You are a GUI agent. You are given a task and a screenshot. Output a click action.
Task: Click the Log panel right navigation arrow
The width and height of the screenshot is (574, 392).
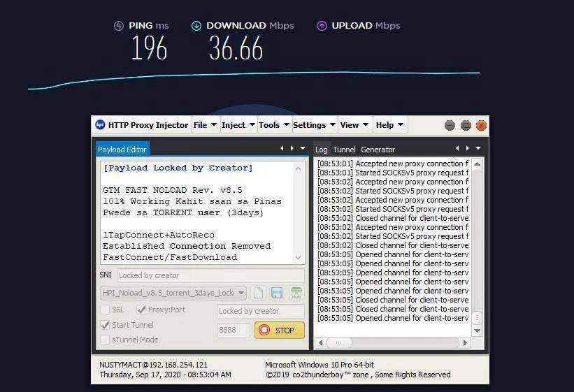pos(468,148)
